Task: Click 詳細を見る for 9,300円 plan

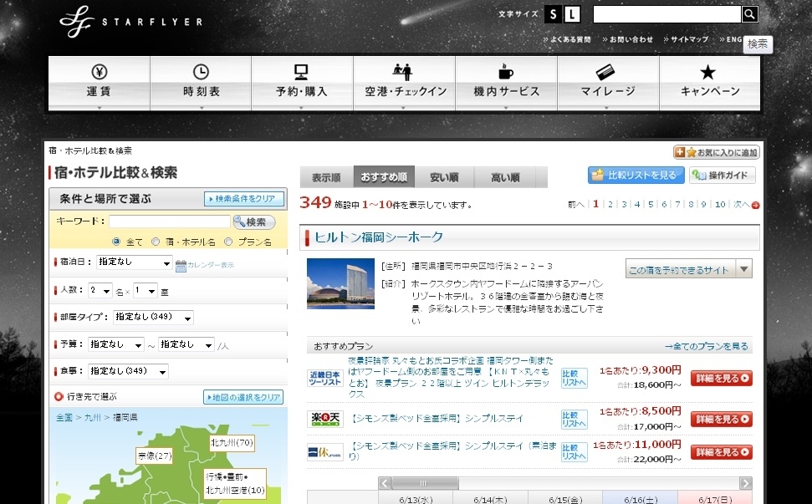Action: (x=722, y=379)
